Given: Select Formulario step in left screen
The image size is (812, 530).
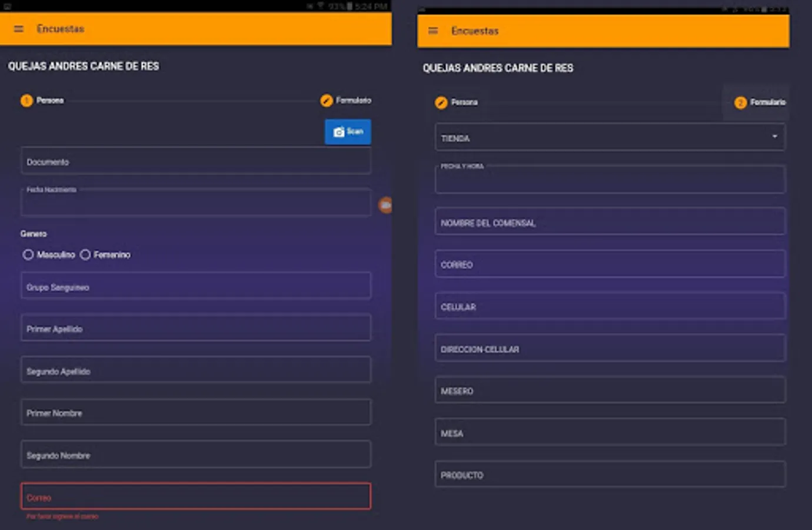Looking at the screenshot, I should 346,101.
